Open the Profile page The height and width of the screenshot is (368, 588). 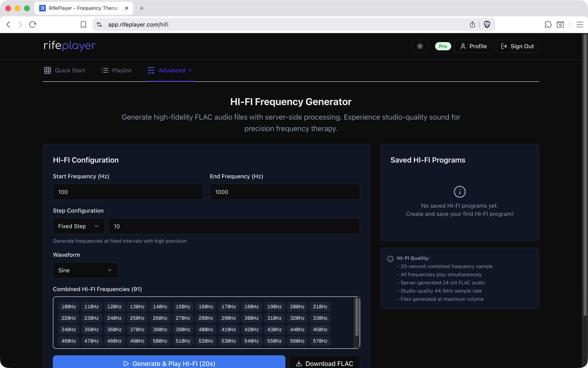click(473, 46)
